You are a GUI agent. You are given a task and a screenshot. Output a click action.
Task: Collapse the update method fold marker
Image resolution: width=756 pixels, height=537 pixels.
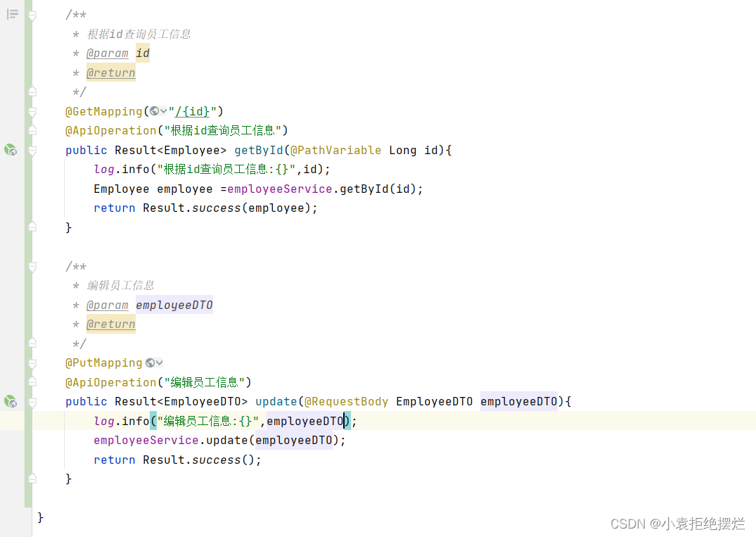pos(32,402)
